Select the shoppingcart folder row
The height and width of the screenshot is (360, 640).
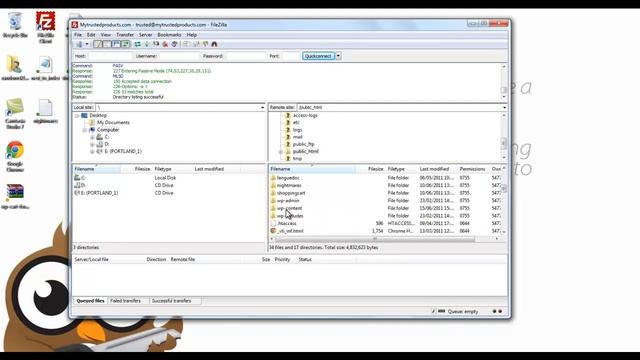385,193
